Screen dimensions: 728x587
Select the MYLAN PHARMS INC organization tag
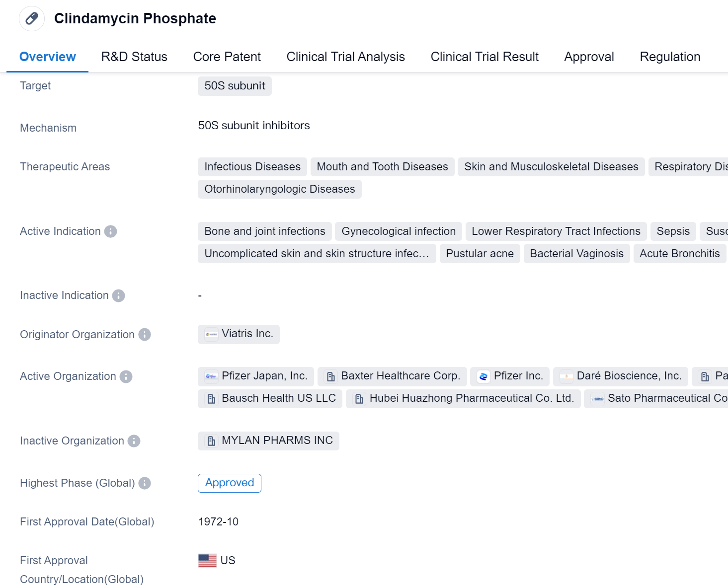click(x=269, y=441)
